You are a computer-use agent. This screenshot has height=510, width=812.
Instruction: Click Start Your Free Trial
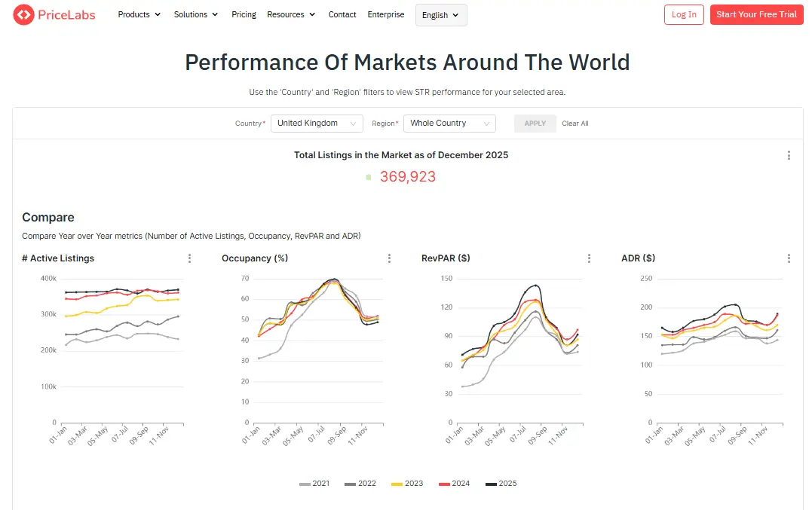coord(756,14)
